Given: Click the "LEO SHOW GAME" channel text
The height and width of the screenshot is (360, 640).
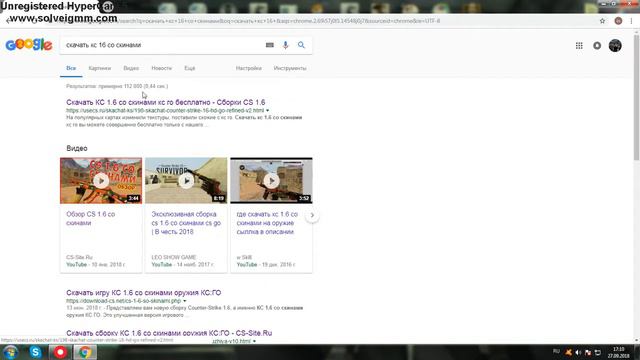Looking at the screenshot, I should click(x=174, y=257).
